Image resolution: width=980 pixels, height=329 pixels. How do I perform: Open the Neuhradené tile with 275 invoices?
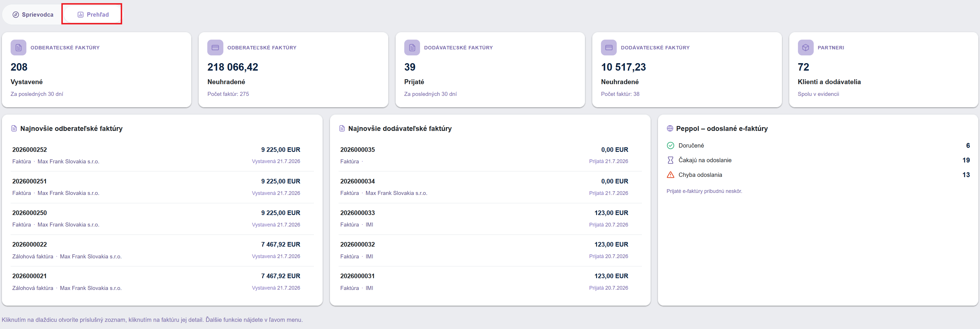293,70
